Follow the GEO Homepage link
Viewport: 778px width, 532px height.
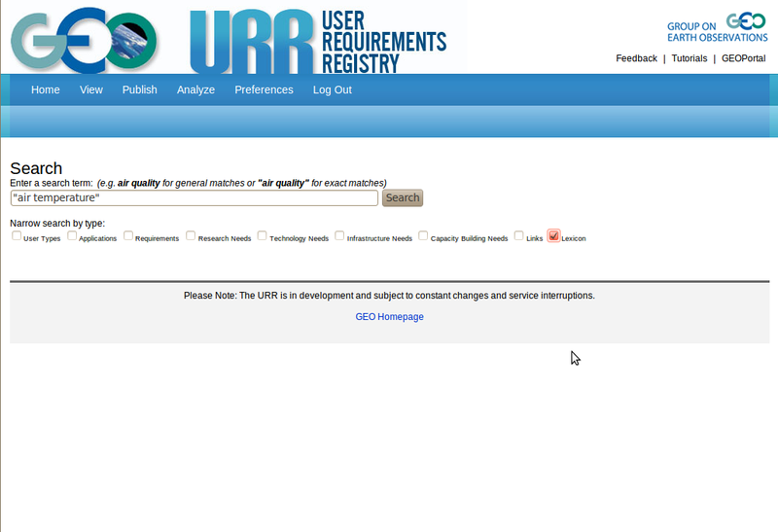tap(389, 317)
